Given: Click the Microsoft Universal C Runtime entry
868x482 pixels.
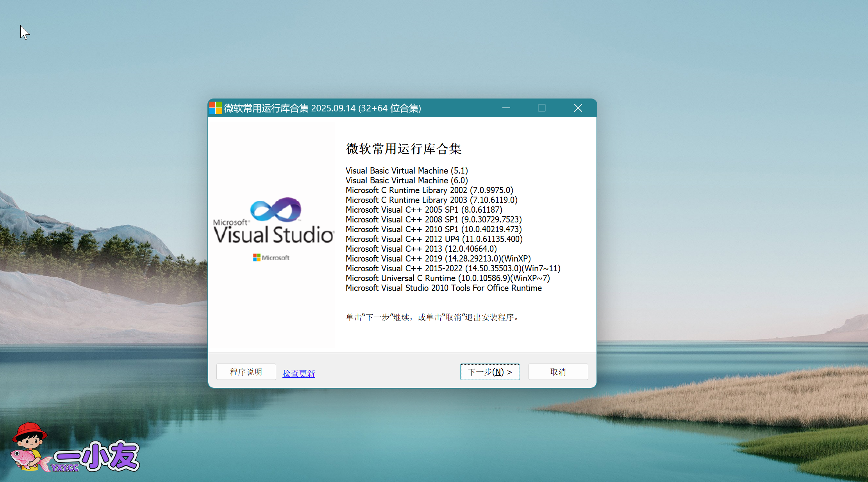Looking at the screenshot, I should [x=447, y=278].
